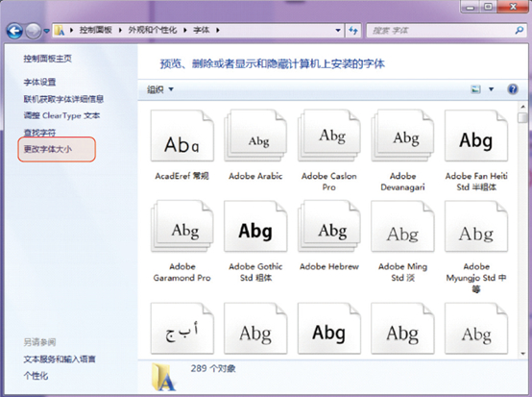This screenshot has width=532, height=397.
Task: Click the 搜索 字体 search box
Action: (441, 31)
